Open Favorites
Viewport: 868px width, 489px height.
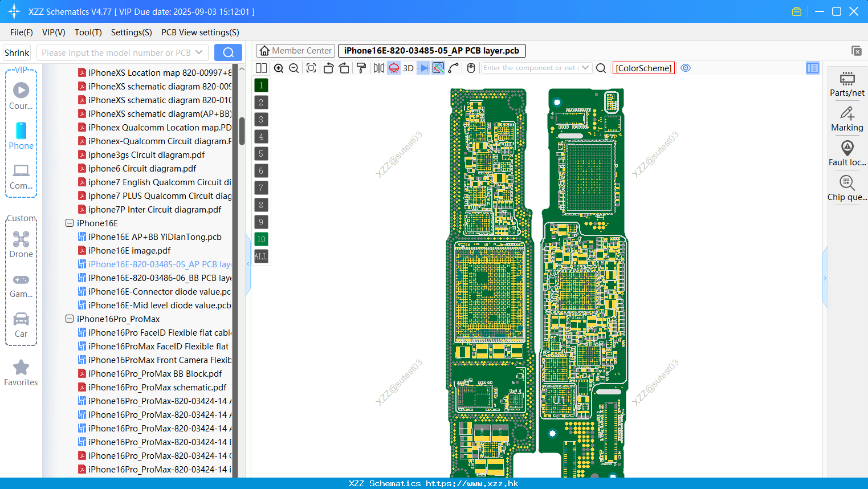21,373
